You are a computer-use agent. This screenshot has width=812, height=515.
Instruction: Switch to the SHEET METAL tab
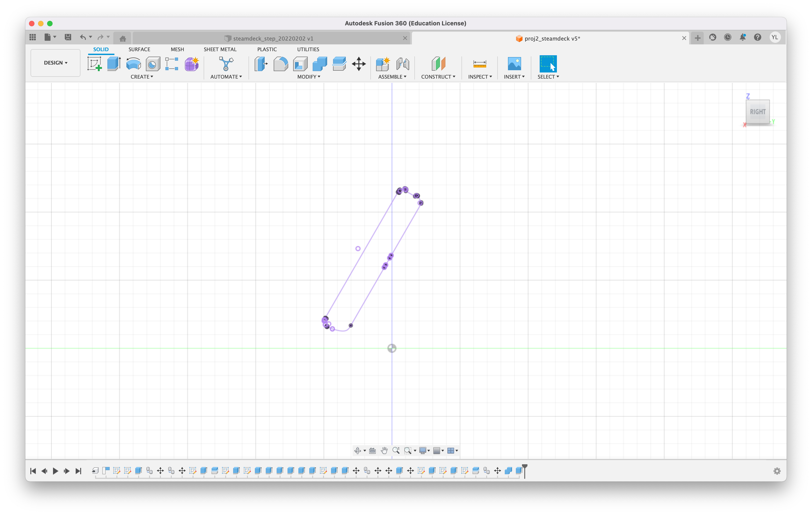(x=220, y=49)
